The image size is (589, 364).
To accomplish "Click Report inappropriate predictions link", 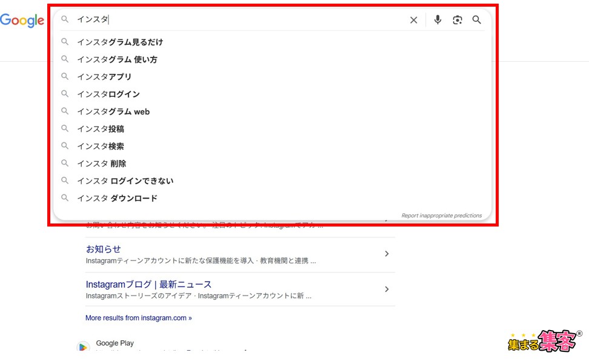I will (441, 216).
